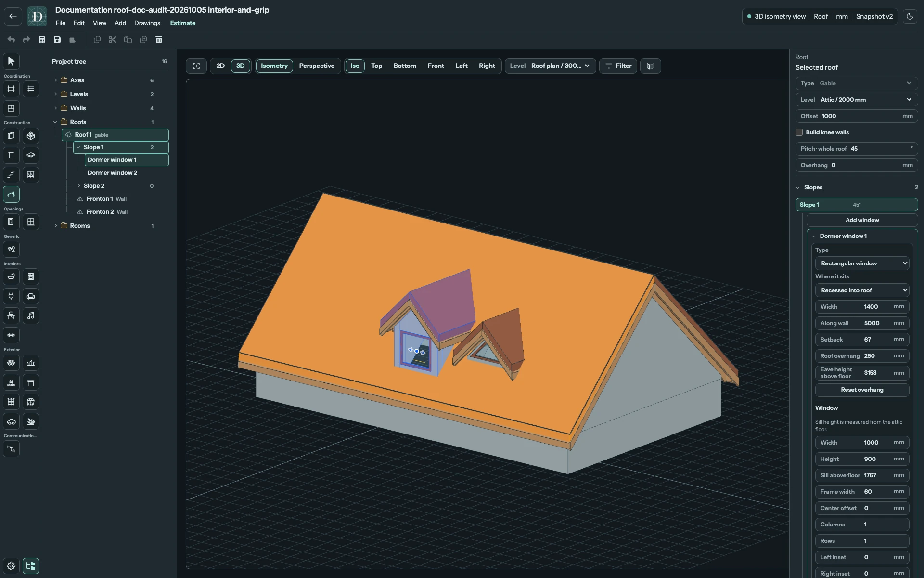Open the File menu
Image resolution: width=924 pixels, height=578 pixels.
[x=61, y=23]
